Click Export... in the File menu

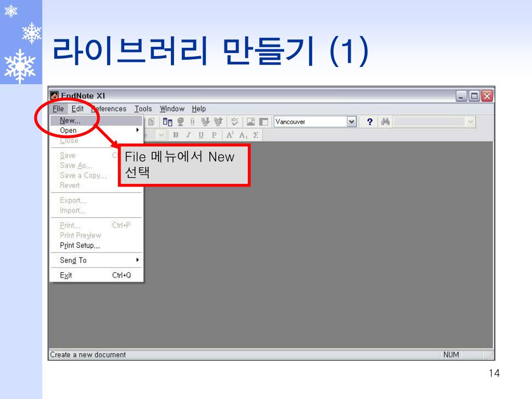click(x=96, y=201)
